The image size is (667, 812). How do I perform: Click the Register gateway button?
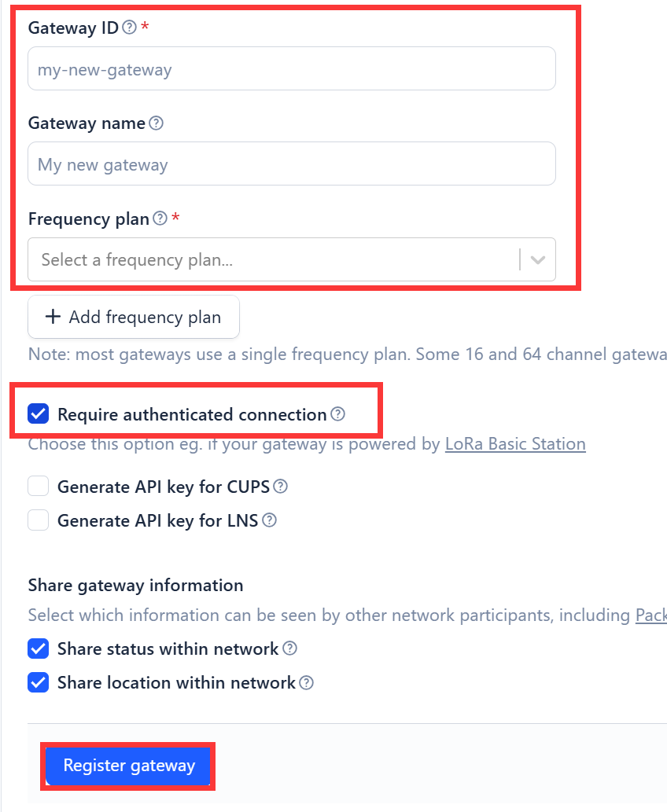(128, 766)
